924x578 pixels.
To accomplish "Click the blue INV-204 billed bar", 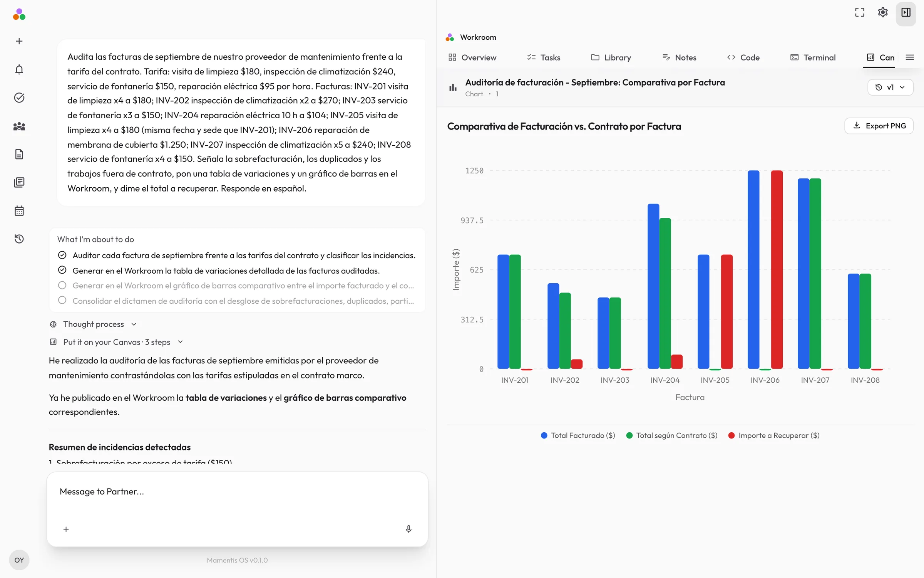I will [x=653, y=286].
